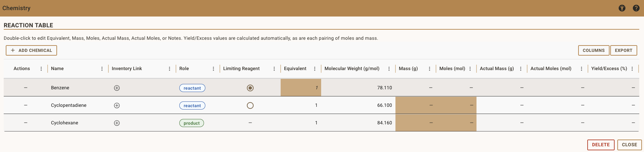Add inventory link for Cyclohexane
This screenshot has width=644, height=152.
coord(117,123)
